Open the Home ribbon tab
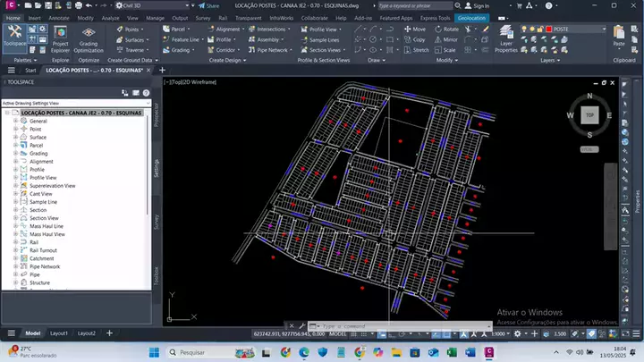The width and height of the screenshot is (644, 362). [x=13, y=18]
